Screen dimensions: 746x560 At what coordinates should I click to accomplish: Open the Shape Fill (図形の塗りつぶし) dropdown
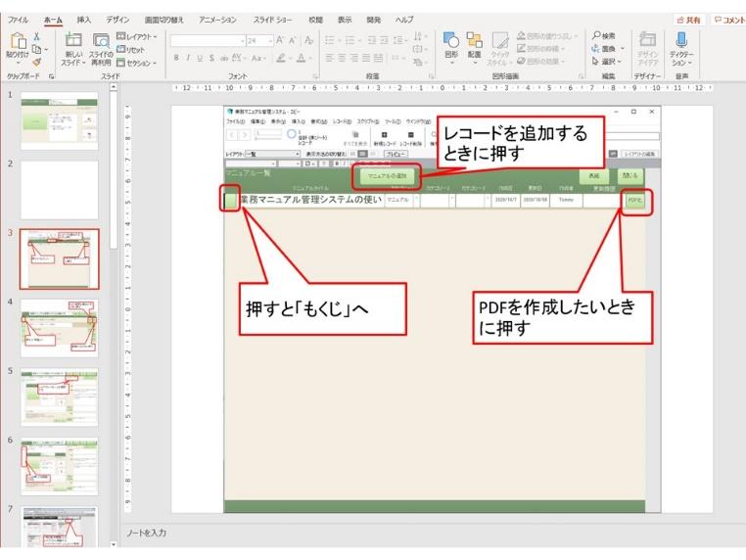pos(547,35)
